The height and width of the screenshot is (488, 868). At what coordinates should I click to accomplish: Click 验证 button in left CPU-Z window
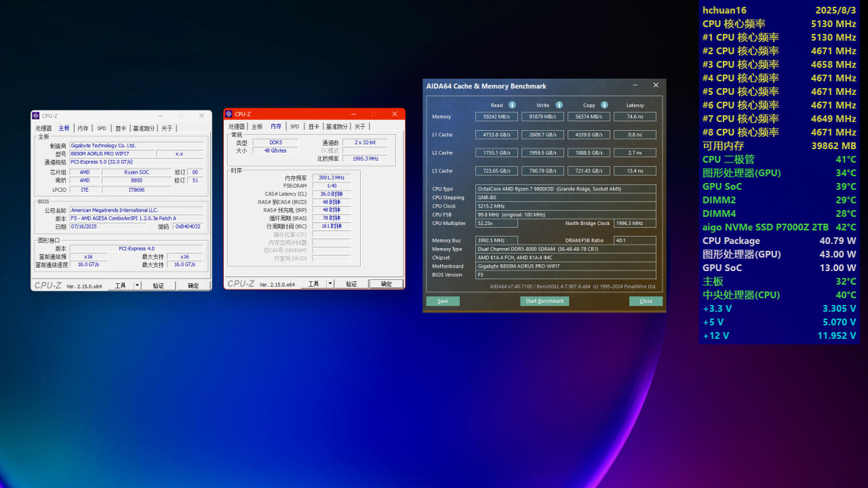point(158,286)
